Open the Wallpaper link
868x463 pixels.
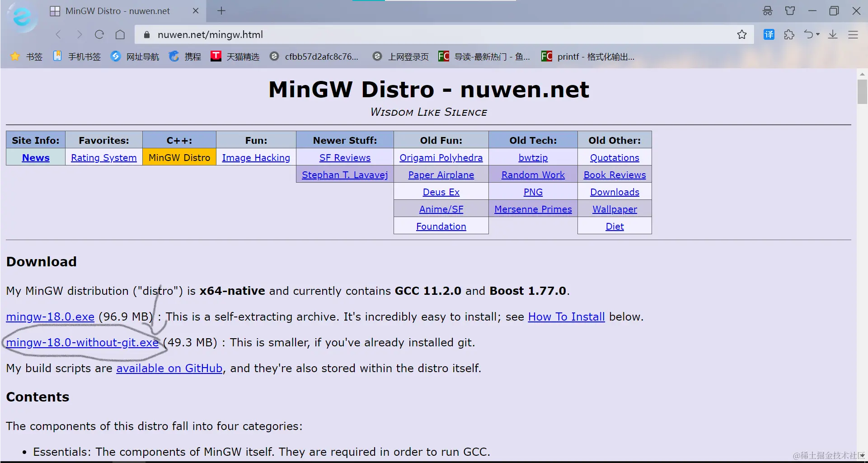click(615, 209)
